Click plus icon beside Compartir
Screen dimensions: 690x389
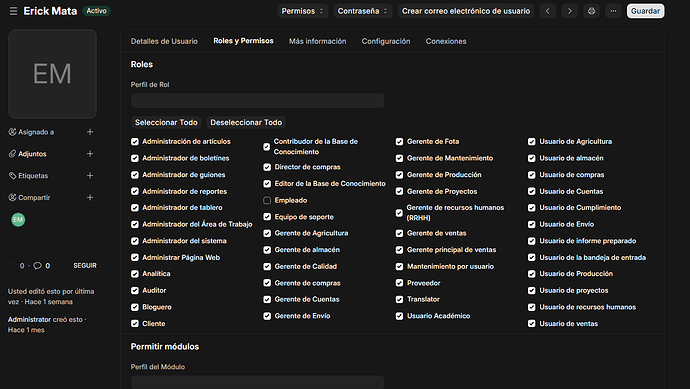coord(90,198)
